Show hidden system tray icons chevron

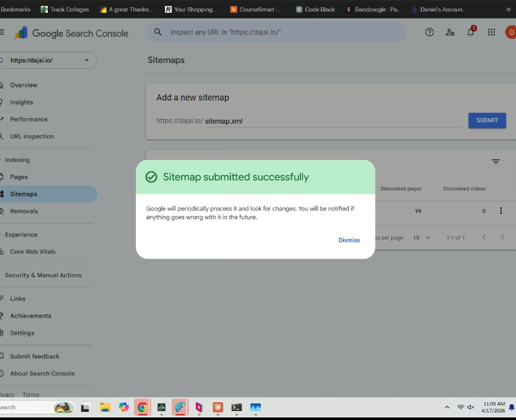(x=446, y=407)
